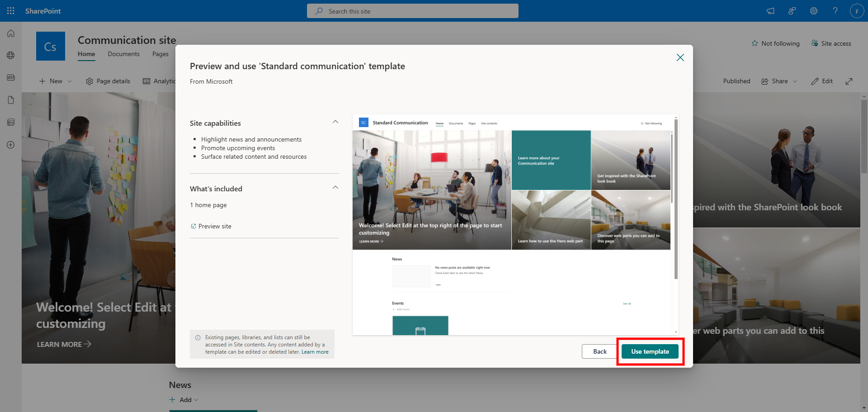Open the New dropdown menu

pos(55,81)
